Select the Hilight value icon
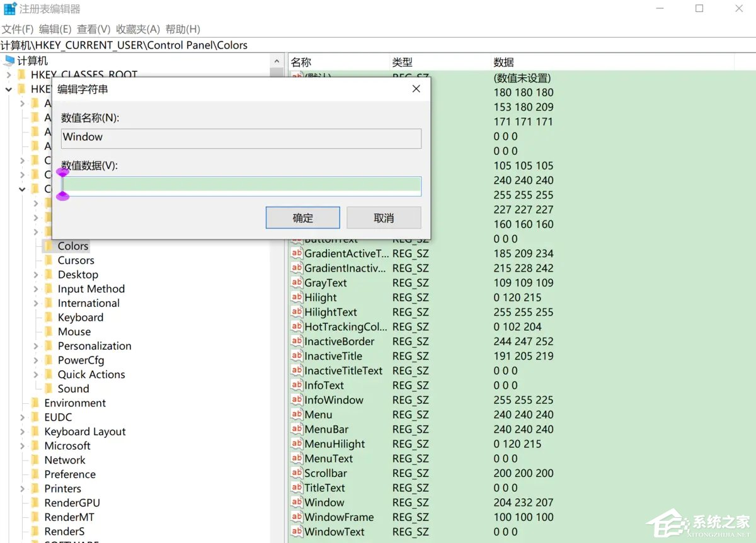The image size is (756, 543). 297,297
